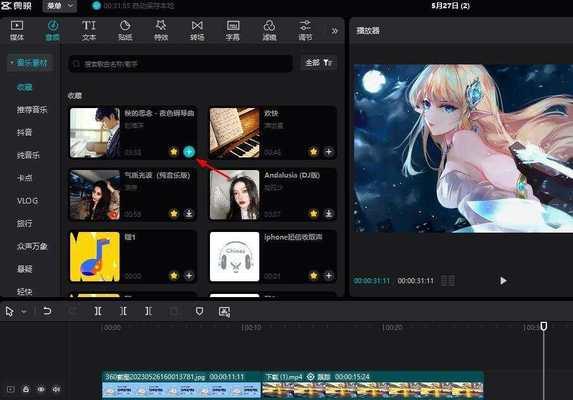
Task: Open the 滤镜 filters tab
Action: (269, 30)
